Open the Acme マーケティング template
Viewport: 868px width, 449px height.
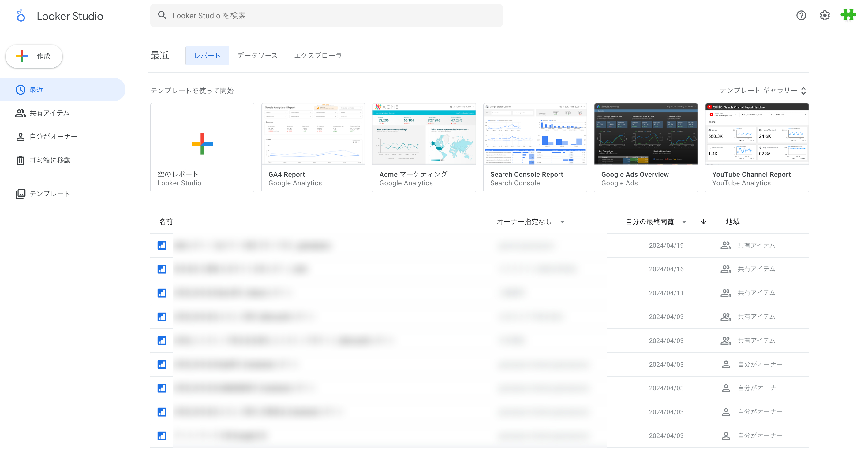[424, 148]
